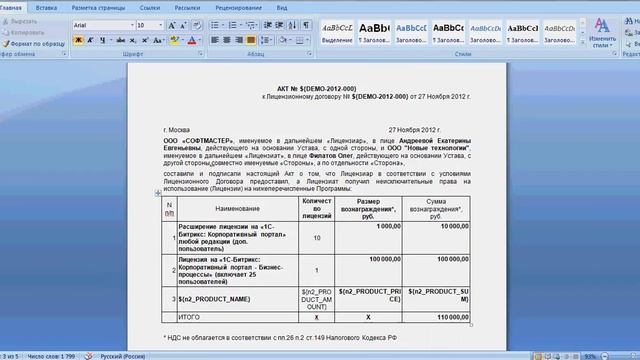Viewport: 640px width, 360px height.
Task: Toggle bold formatting (Ж)
Action: [x=78, y=40]
